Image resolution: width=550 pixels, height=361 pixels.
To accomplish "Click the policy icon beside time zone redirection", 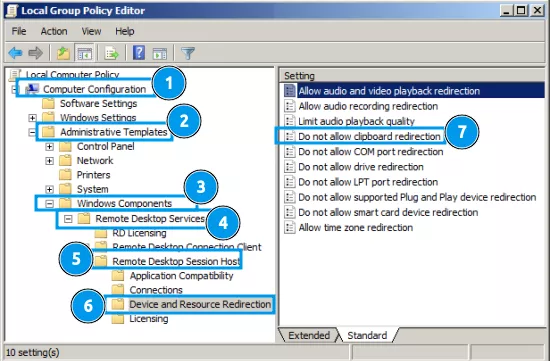I will pyautogui.click(x=289, y=227).
